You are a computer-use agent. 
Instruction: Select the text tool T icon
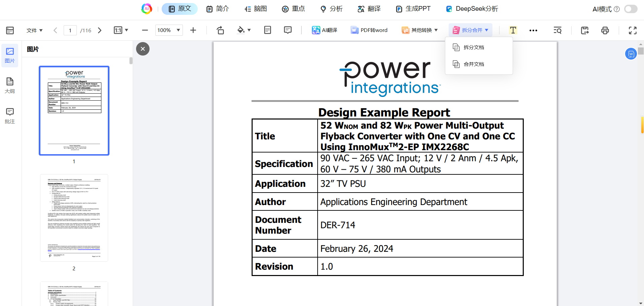[x=513, y=30]
